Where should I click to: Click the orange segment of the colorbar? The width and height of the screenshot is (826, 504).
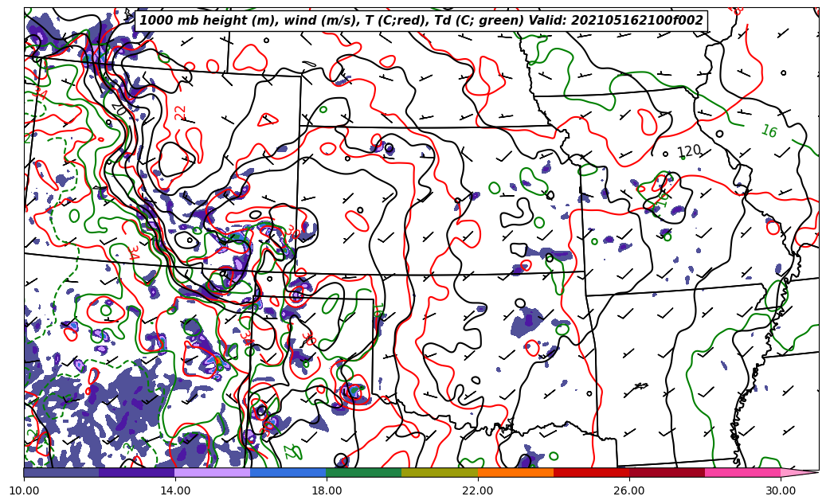coord(515,472)
